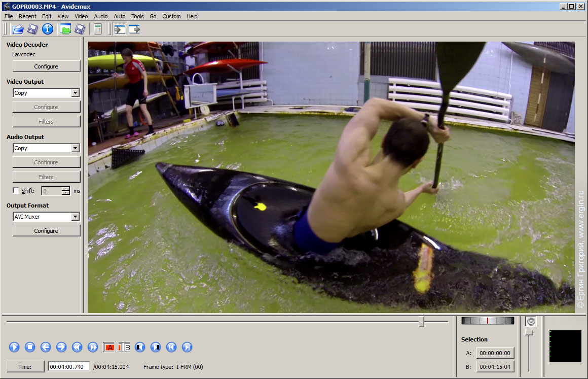Select output preview mode icon
Viewport: 588px width, 379px height.
click(134, 29)
